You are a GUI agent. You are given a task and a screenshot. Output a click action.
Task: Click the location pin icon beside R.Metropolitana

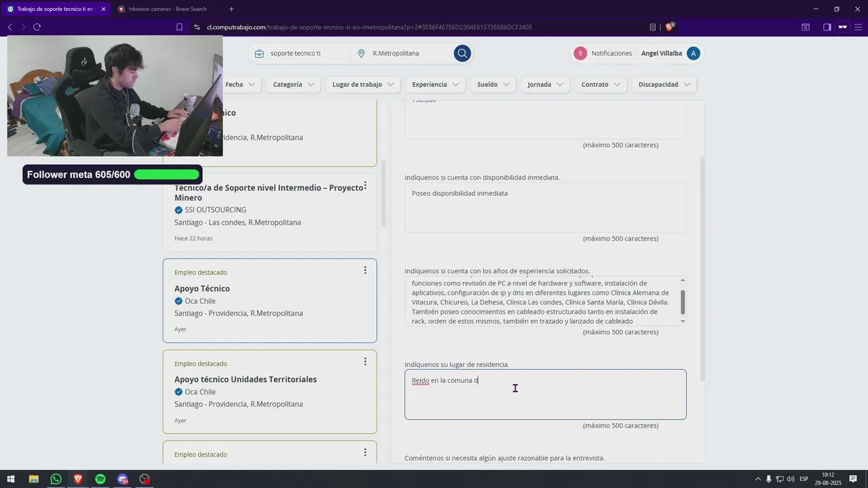coord(361,53)
